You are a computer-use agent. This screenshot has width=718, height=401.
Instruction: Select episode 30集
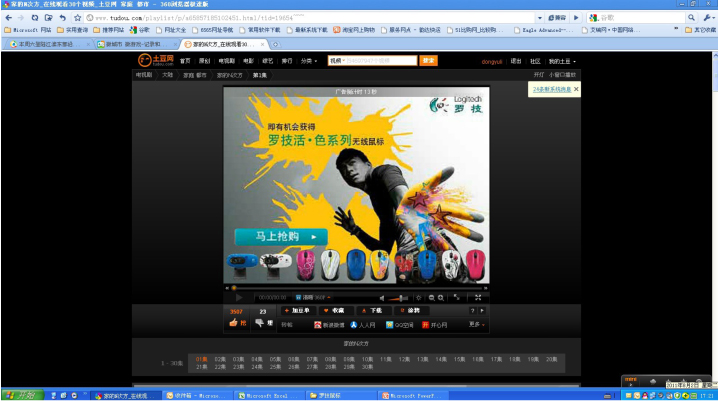coord(367,367)
